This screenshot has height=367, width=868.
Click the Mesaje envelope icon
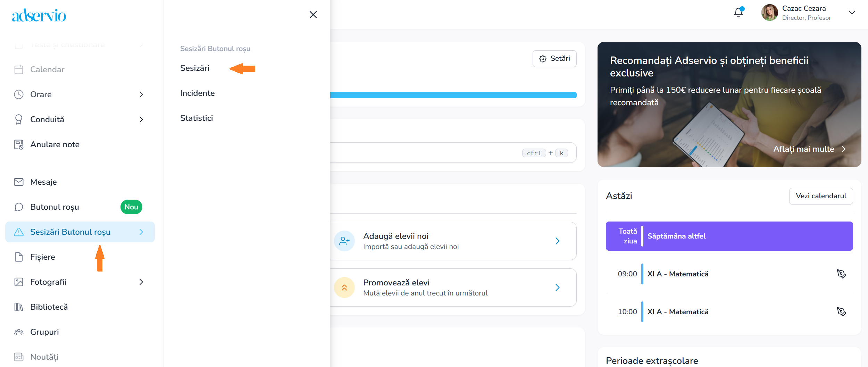19,182
